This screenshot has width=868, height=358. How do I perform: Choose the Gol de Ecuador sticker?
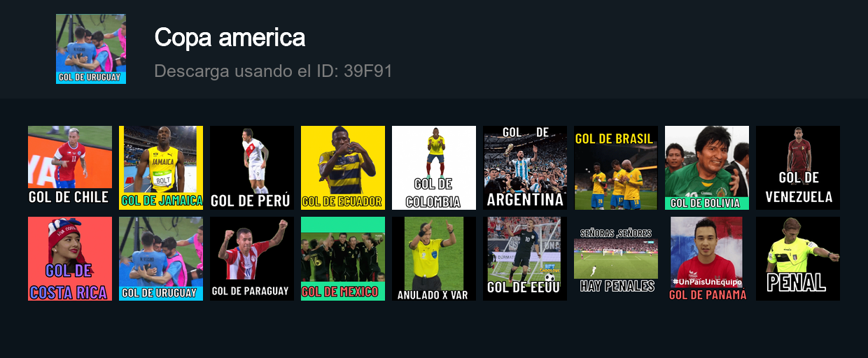[343, 168]
